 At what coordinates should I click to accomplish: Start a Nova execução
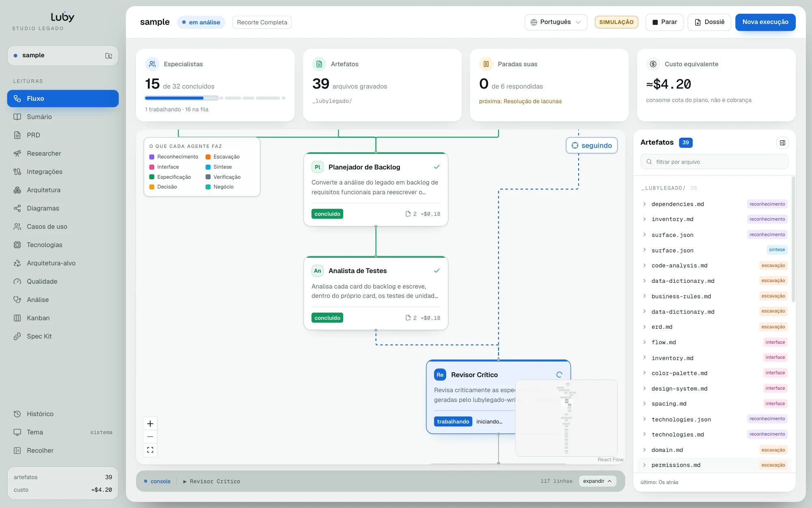tap(765, 22)
